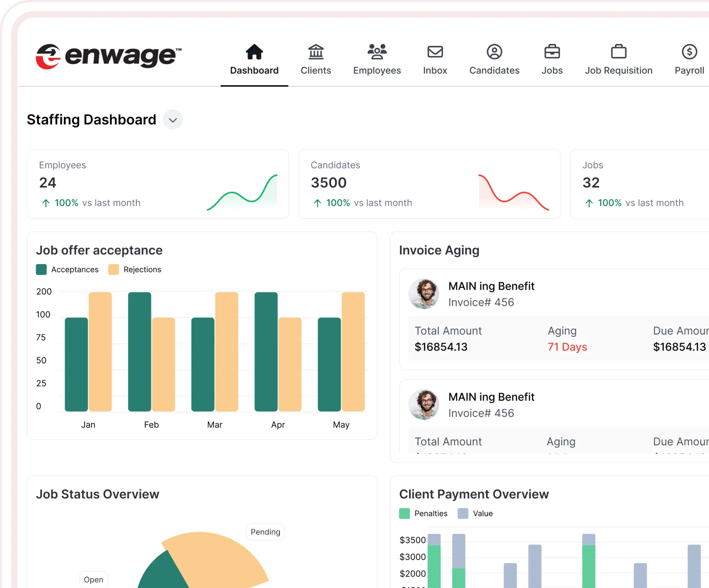Expand the Staffing Dashboard dropdown chevron
The image size is (709, 588).
click(173, 120)
